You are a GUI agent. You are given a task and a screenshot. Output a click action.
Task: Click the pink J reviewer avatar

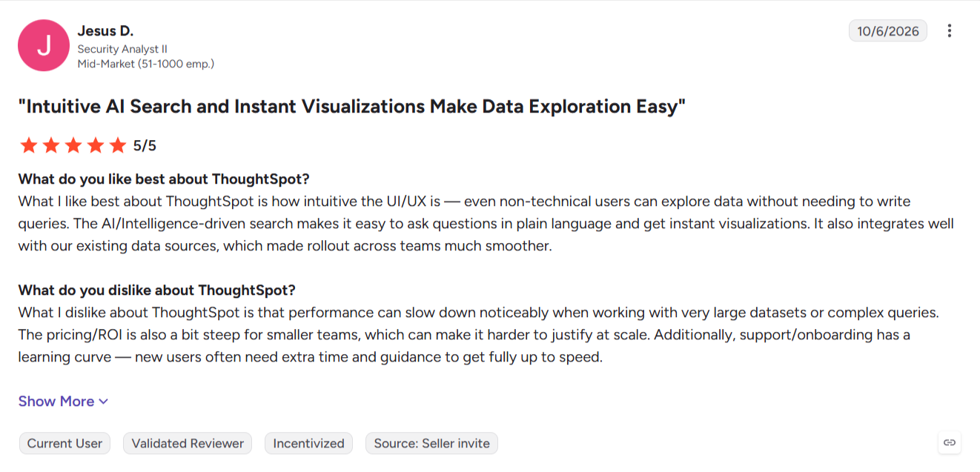point(44,45)
